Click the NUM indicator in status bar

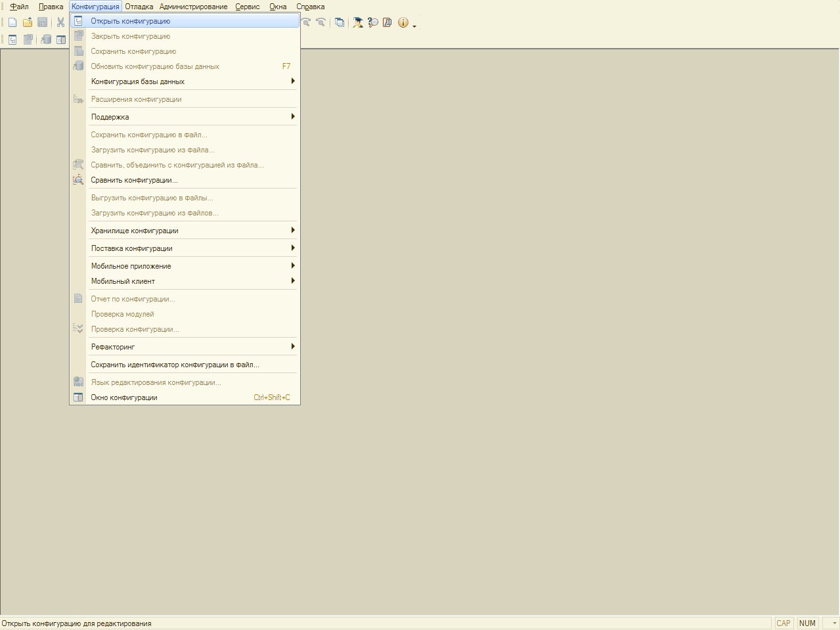(807, 623)
